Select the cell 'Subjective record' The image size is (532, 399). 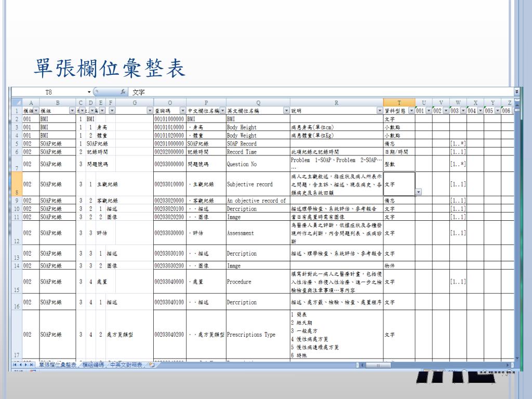258,184
